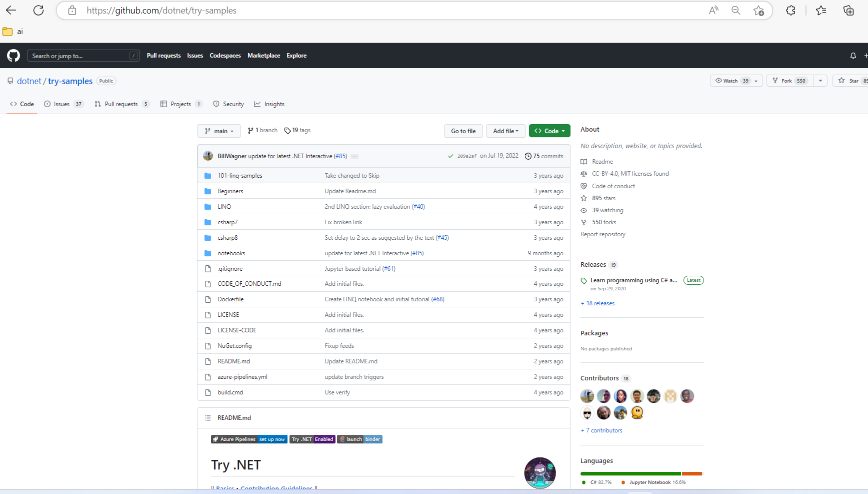868x494 pixels.
Task: Open the Security tab
Action: tap(228, 104)
